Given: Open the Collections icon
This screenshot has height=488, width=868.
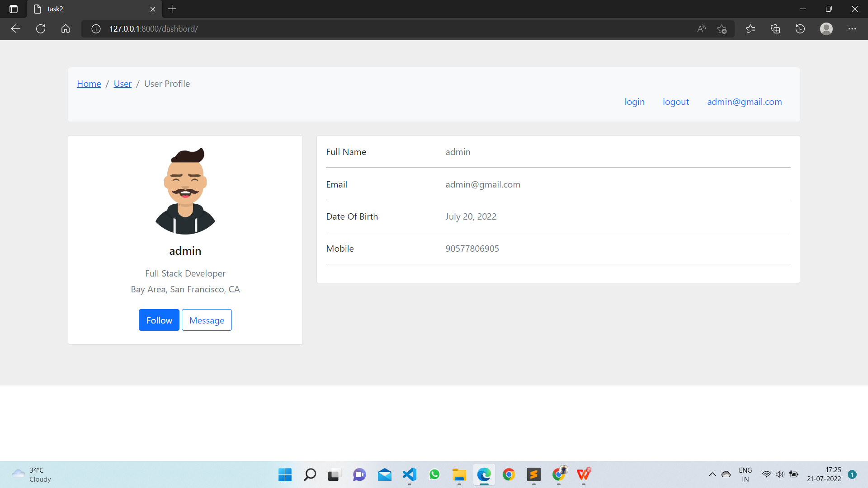Looking at the screenshot, I should click(775, 29).
